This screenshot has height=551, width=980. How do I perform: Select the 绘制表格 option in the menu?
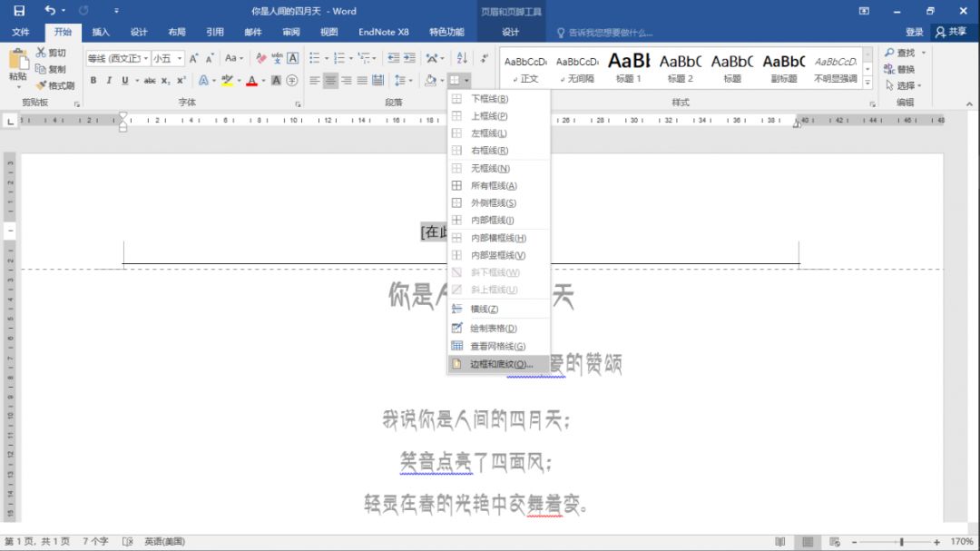tap(493, 327)
